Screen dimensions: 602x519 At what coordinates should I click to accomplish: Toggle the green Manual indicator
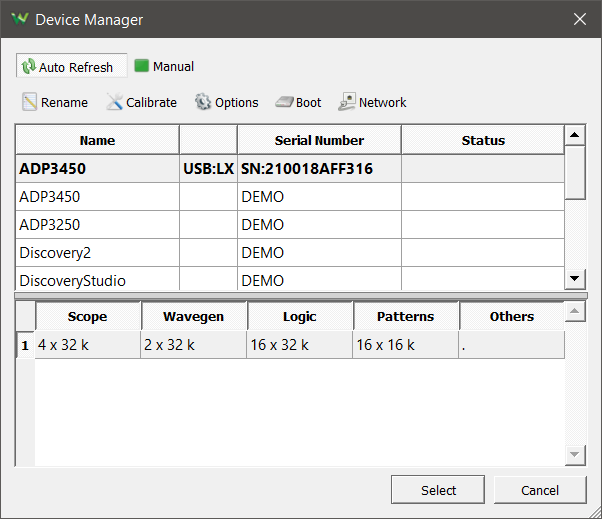[x=141, y=66]
